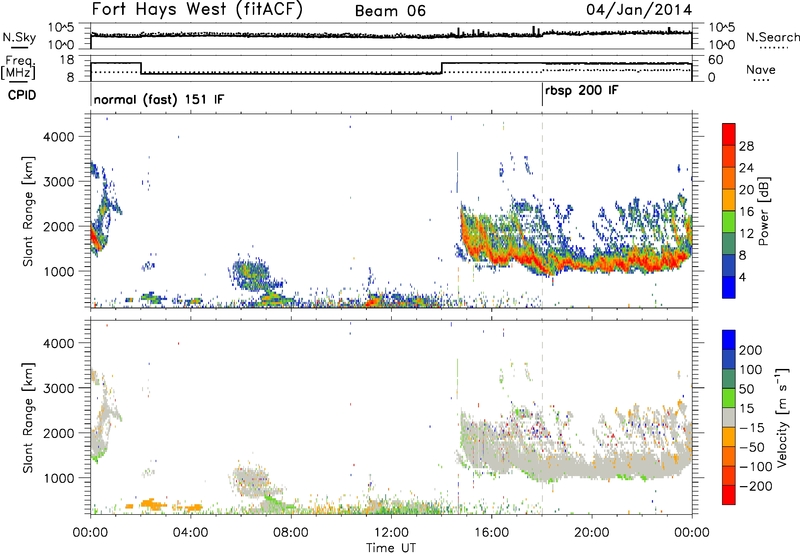This screenshot has height=554, width=800.
Task: Click the orange velocity patch near 02:30 UT
Action: pyautogui.click(x=153, y=504)
